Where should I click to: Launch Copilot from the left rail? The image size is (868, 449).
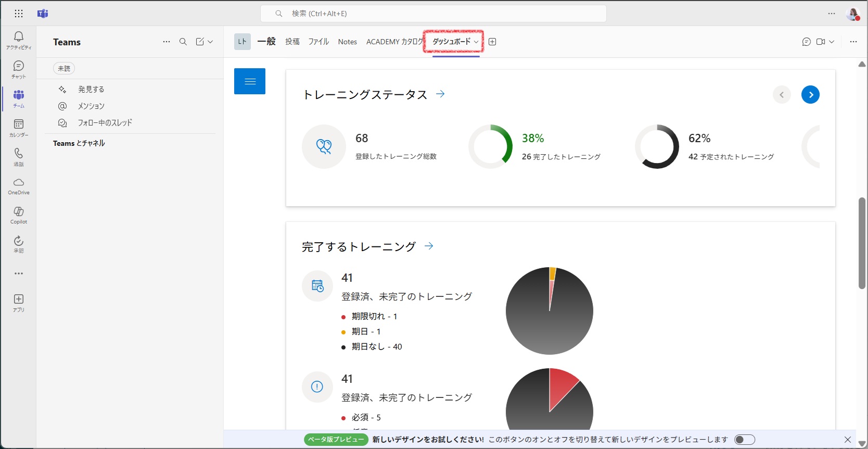coord(19,215)
